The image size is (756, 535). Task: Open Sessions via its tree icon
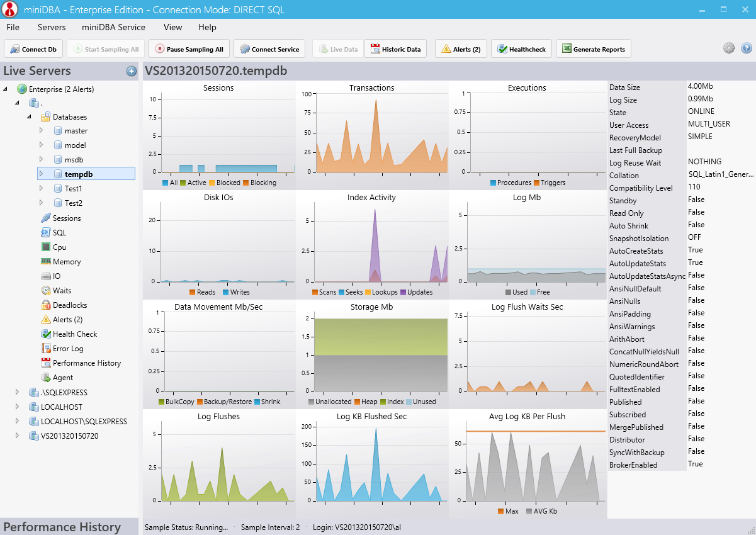(x=46, y=218)
